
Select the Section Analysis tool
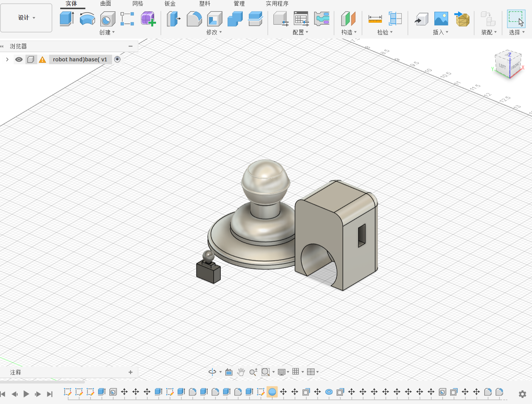[x=395, y=19]
